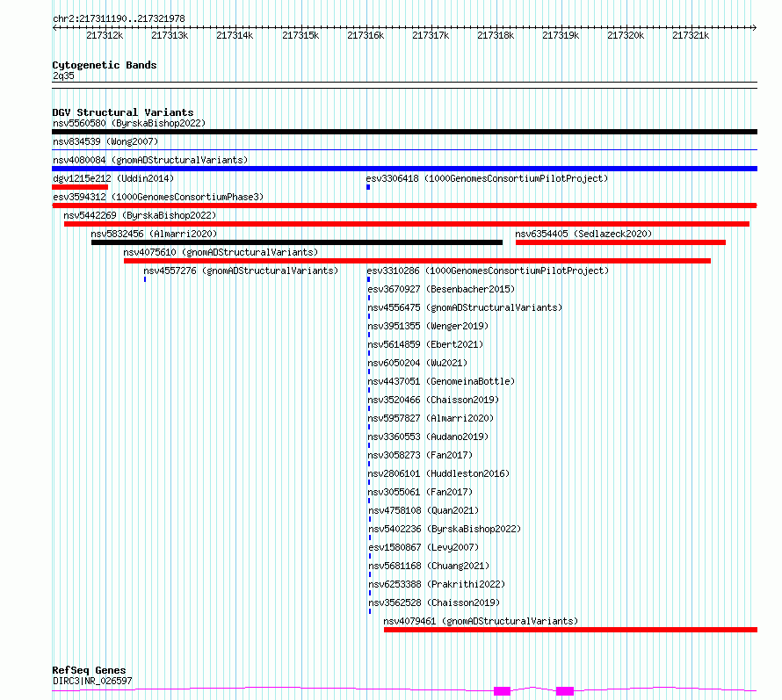Select the nsv4557276 small blue marker
Viewport: 782px width, 700px height.
coord(145,279)
